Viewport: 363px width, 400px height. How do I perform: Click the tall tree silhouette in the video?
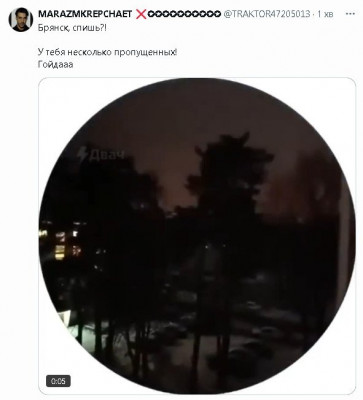(x=227, y=213)
